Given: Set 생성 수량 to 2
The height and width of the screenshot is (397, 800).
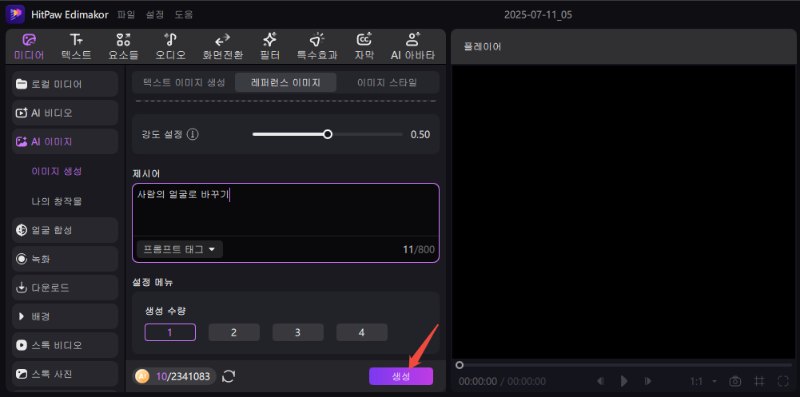Looking at the screenshot, I should [234, 332].
